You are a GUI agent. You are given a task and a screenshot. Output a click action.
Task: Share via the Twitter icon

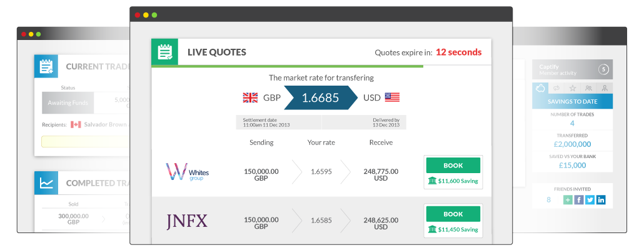(x=590, y=200)
